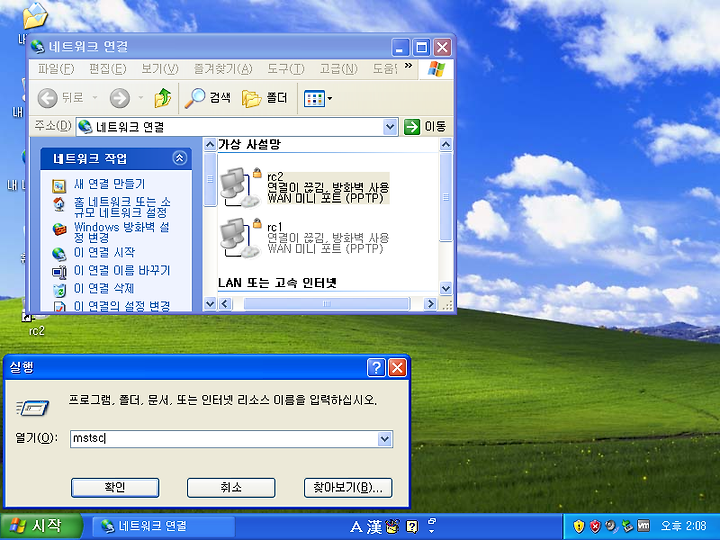Show hidden menu items via chevron
The height and width of the screenshot is (540, 720).
(x=408, y=66)
